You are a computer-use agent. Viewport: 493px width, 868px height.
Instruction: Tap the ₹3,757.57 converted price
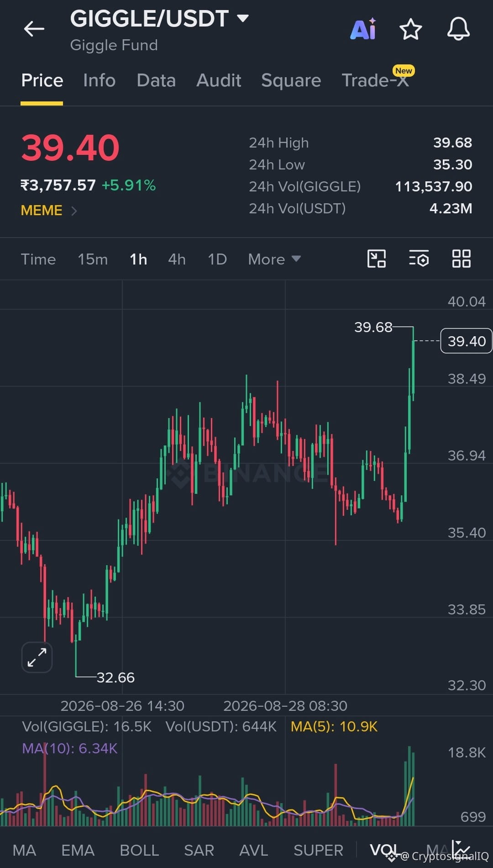(x=58, y=185)
